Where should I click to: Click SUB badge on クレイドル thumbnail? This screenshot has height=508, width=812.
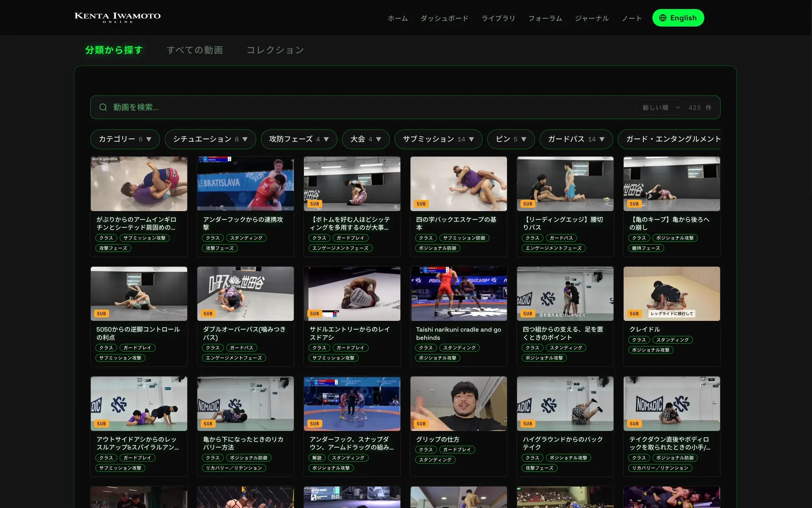pos(634,314)
